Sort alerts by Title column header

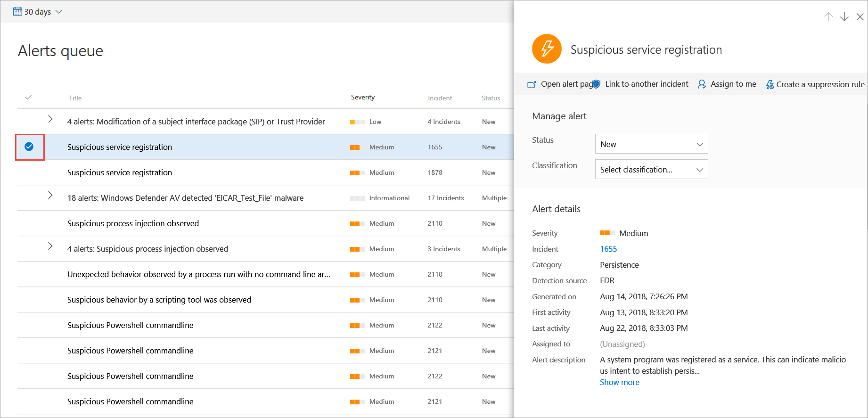click(x=75, y=98)
